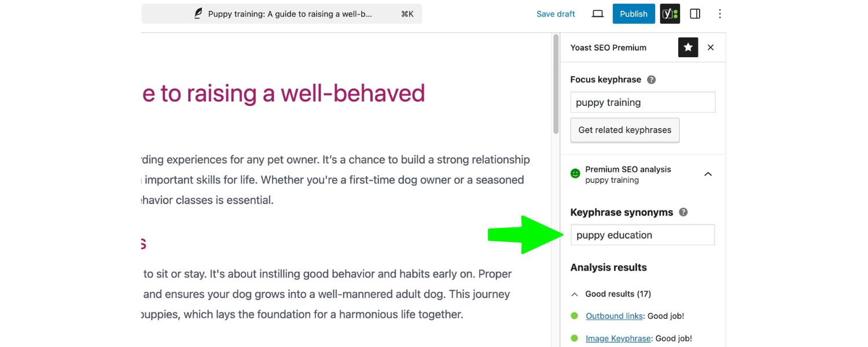Click the help icon beside Focus keyphrase
This screenshot has height=347, width=868.
pyautogui.click(x=651, y=79)
